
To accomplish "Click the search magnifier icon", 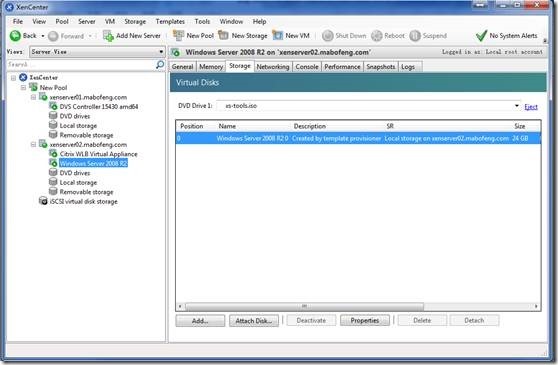I will [x=160, y=64].
